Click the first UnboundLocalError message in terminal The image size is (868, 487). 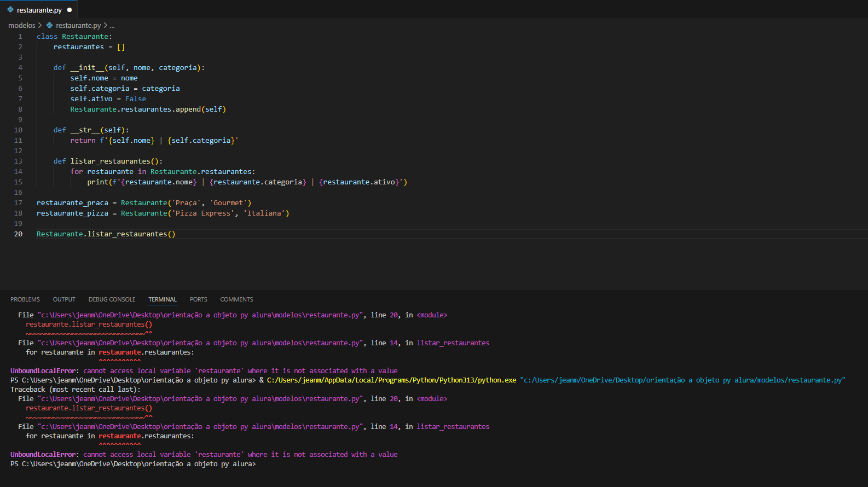[204, 371]
